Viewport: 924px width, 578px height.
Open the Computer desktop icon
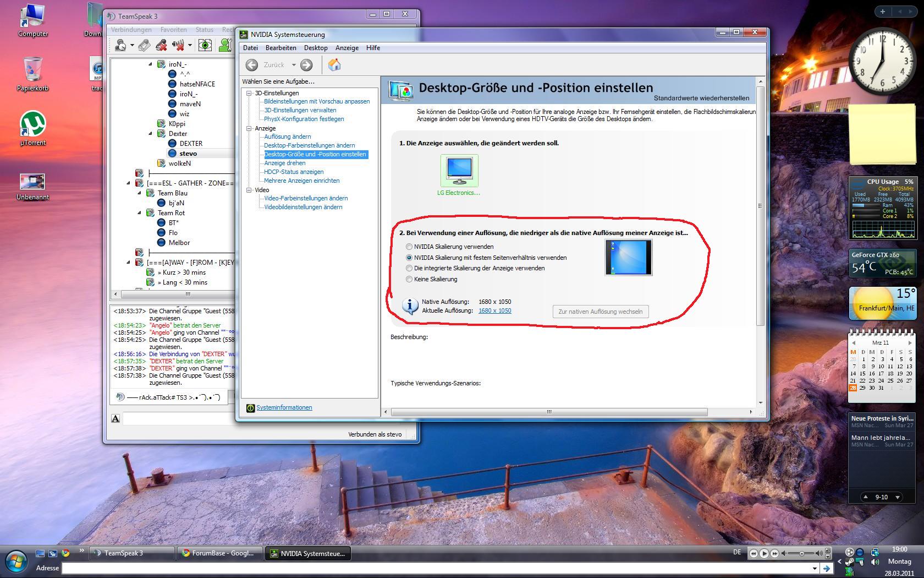coord(32,20)
